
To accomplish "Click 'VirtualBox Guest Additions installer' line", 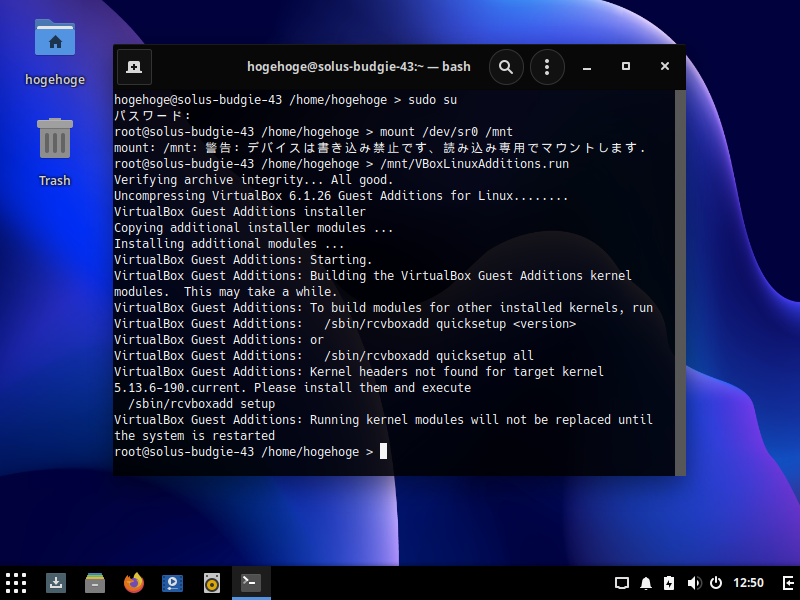I will pos(240,212).
